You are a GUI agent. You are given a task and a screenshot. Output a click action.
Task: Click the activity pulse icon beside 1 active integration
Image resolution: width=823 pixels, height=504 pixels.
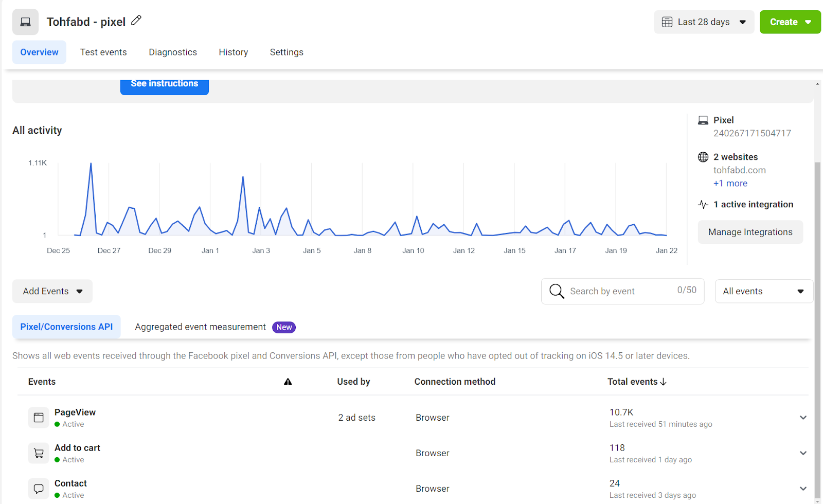tap(703, 204)
